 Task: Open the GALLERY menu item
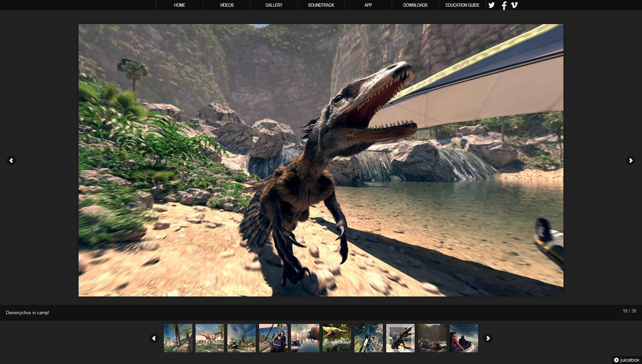point(274,5)
